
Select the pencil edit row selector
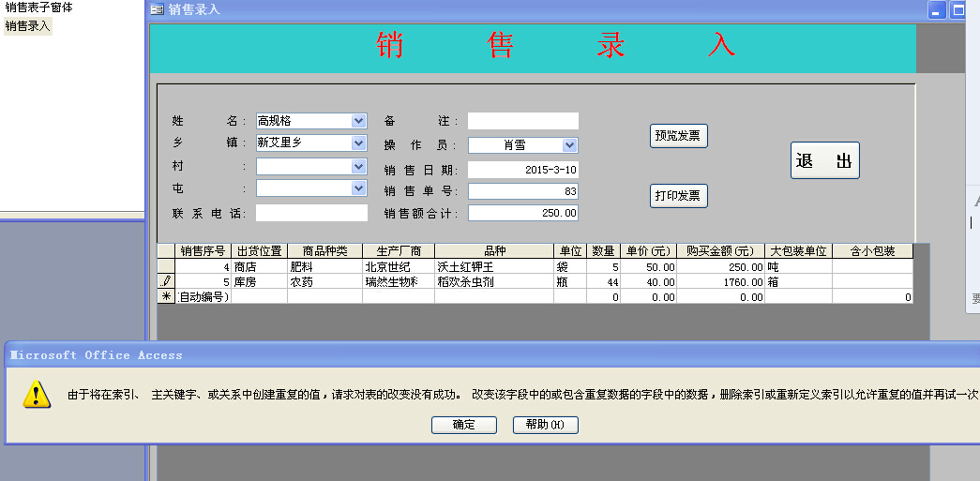coord(166,281)
